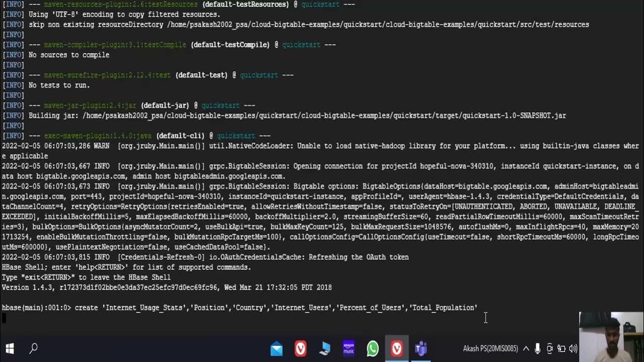Click the tray icon just left of volume
644x362 pixels.
point(561,348)
